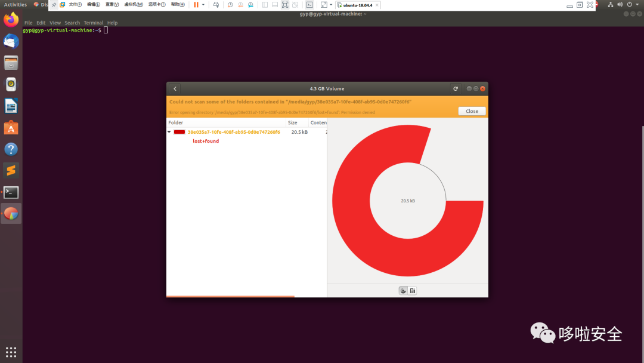The width and height of the screenshot is (644, 363).
Task: Close the ubuntu-18.04.4 tab
Action: [x=377, y=5]
